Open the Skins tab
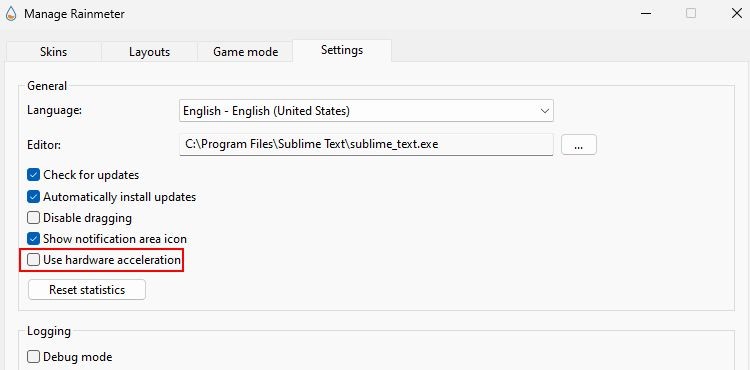 [x=54, y=52]
